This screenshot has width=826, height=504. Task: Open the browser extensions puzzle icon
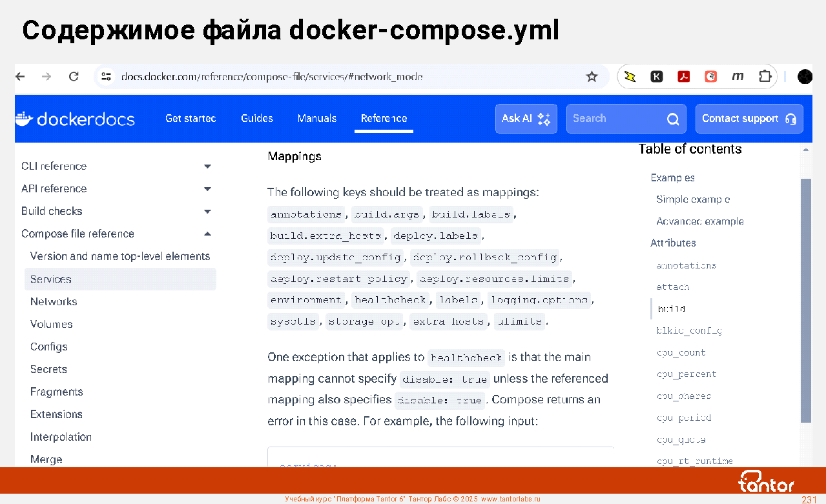[765, 77]
